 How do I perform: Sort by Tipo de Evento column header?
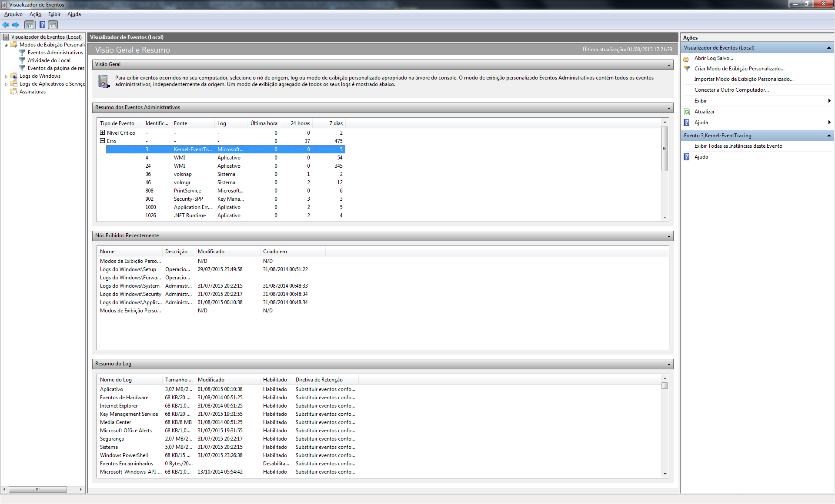[x=120, y=123]
